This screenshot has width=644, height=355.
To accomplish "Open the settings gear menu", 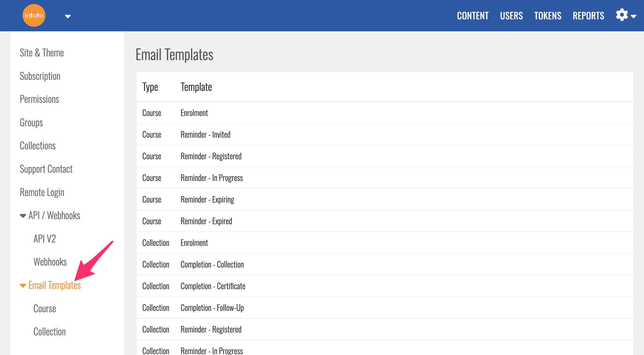I will tap(622, 15).
